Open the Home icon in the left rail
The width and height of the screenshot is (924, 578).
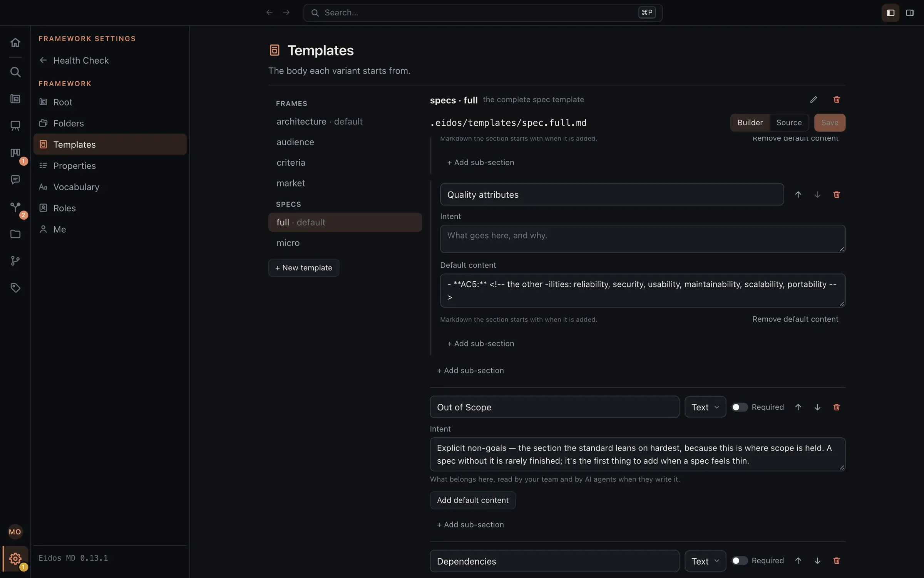15,42
